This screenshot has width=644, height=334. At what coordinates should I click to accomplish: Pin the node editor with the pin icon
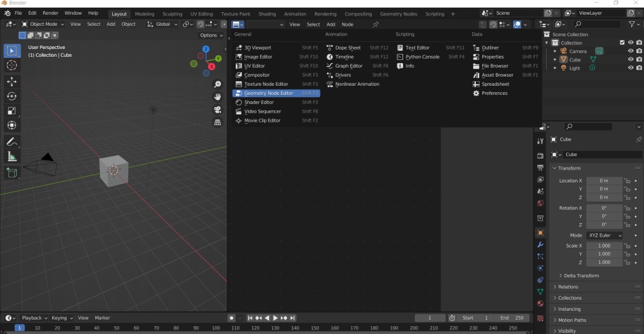pos(375,25)
